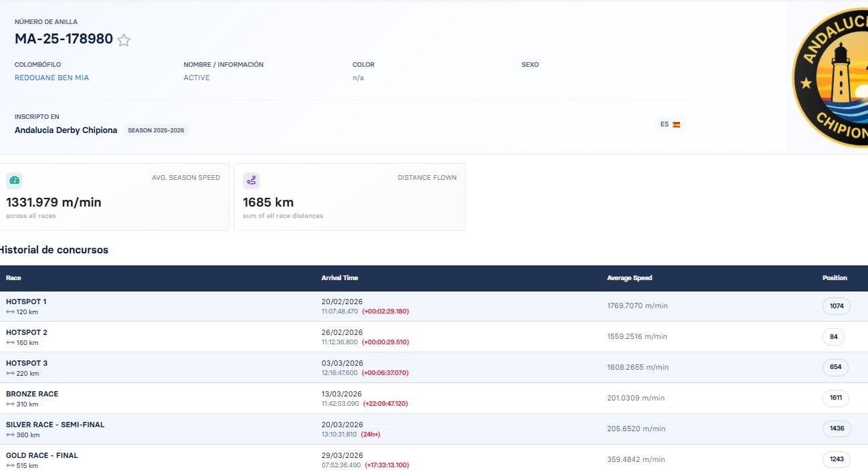Open Andalucia Derby Chipiona race link
868x472 pixels.
[66, 130]
